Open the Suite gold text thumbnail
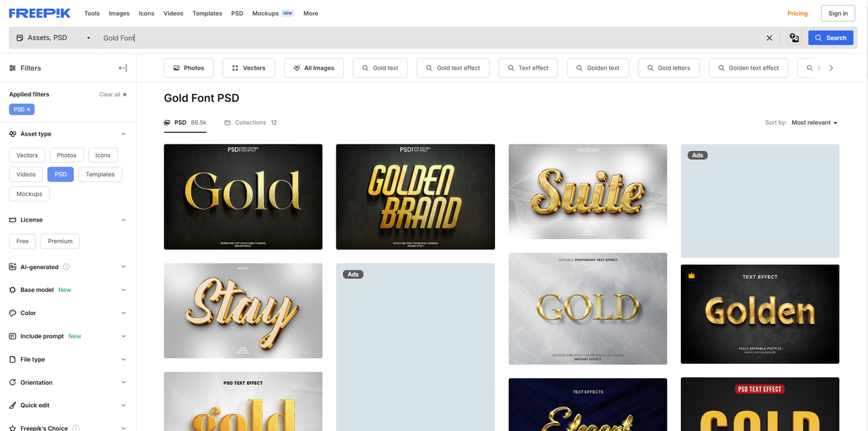 click(x=588, y=192)
